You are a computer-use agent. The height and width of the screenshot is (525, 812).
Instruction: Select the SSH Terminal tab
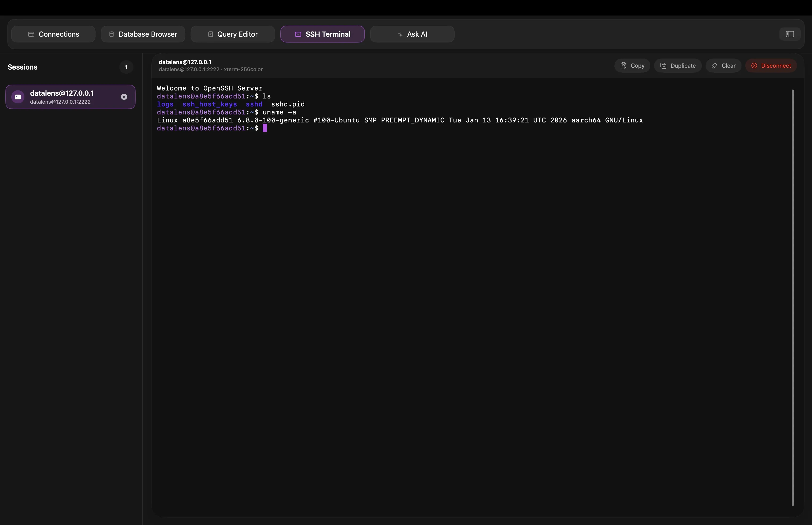pos(322,34)
